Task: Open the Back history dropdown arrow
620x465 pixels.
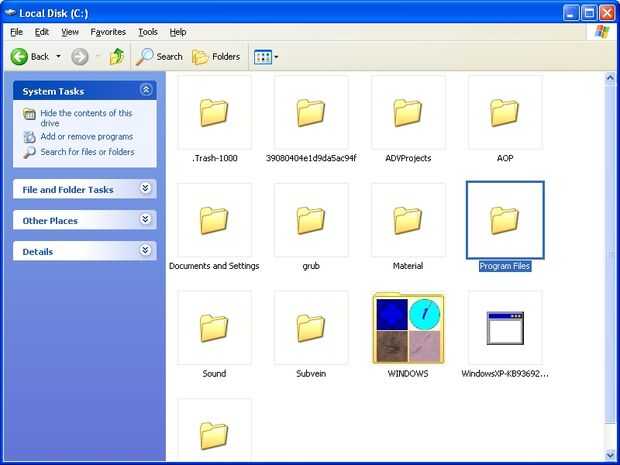Action: [x=59, y=57]
